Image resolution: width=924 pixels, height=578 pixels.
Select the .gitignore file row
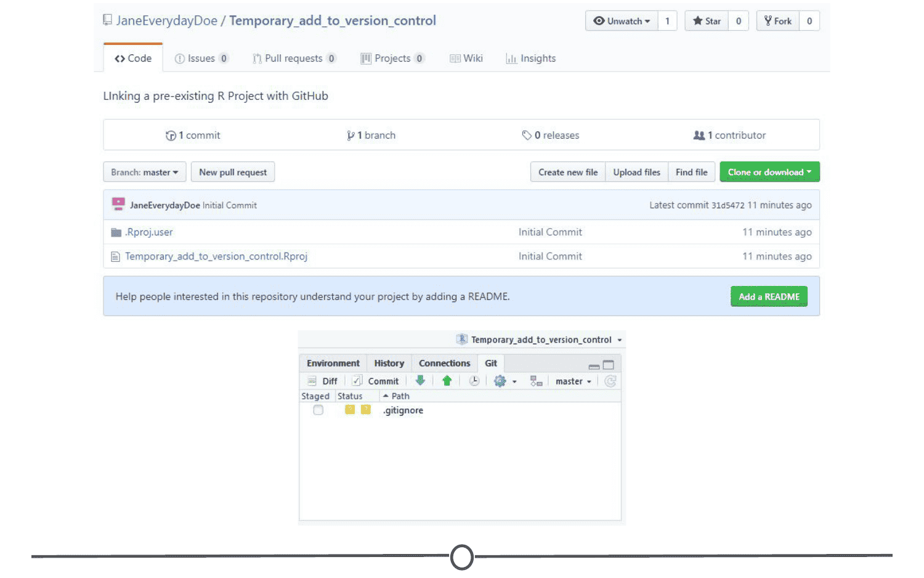click(x=460, y=410)
